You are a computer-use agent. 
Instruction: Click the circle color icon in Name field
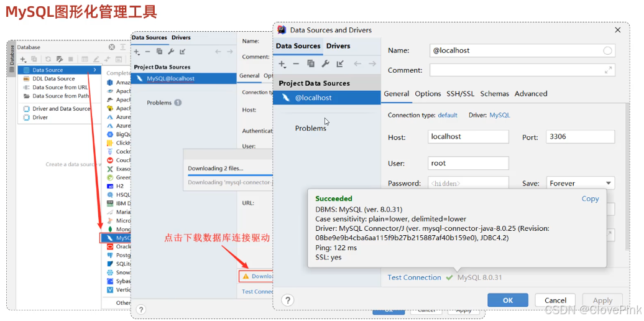pos(607,50)
